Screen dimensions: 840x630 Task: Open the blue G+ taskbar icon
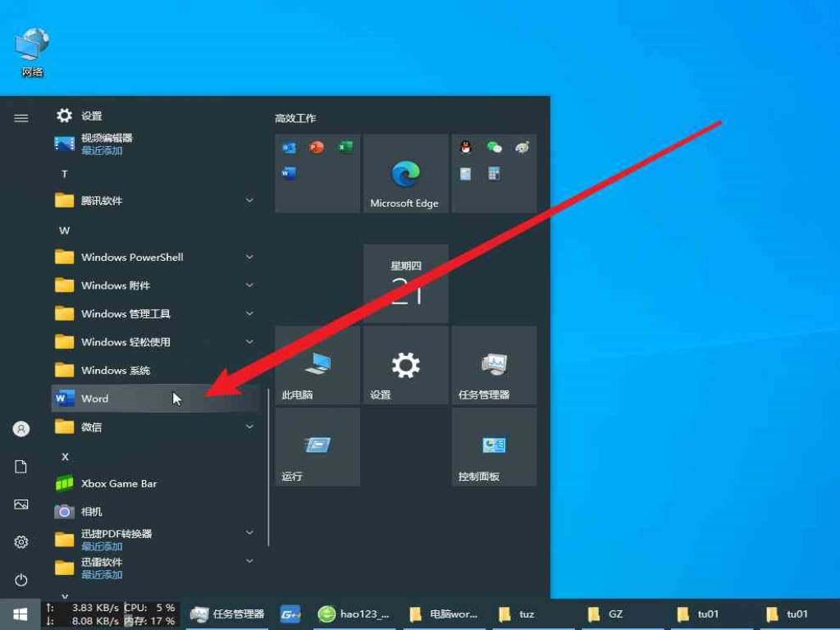pyautogui.click(x=291, y=614)
